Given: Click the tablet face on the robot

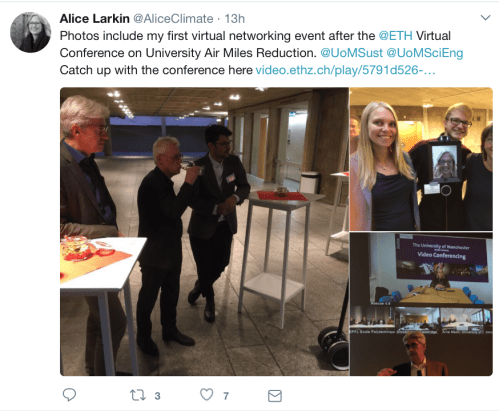Looking at the screenshot, I should (x=445, y=162).
